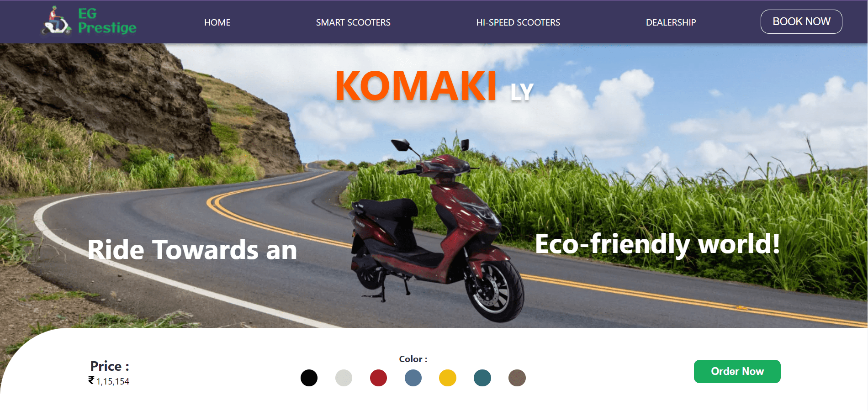Open the DEALERSHIP page link
The width and height of the screenshot is (868, 411).
(671, 22)
